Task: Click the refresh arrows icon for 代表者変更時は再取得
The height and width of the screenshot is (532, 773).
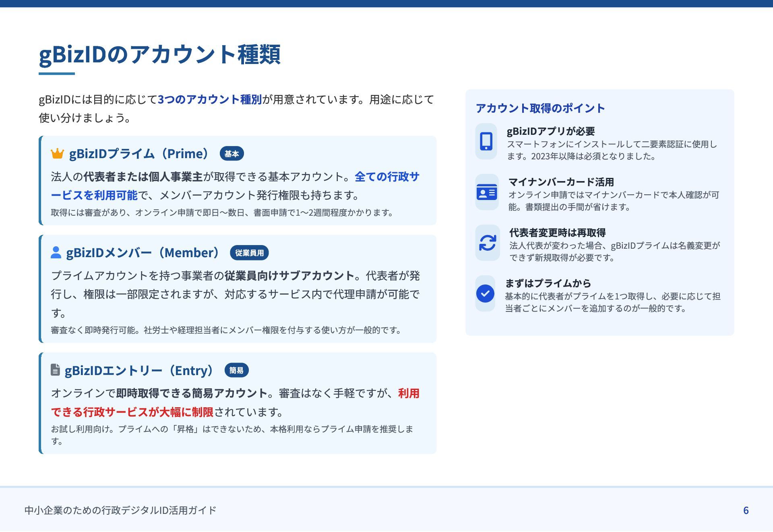Action: [488, 243]
